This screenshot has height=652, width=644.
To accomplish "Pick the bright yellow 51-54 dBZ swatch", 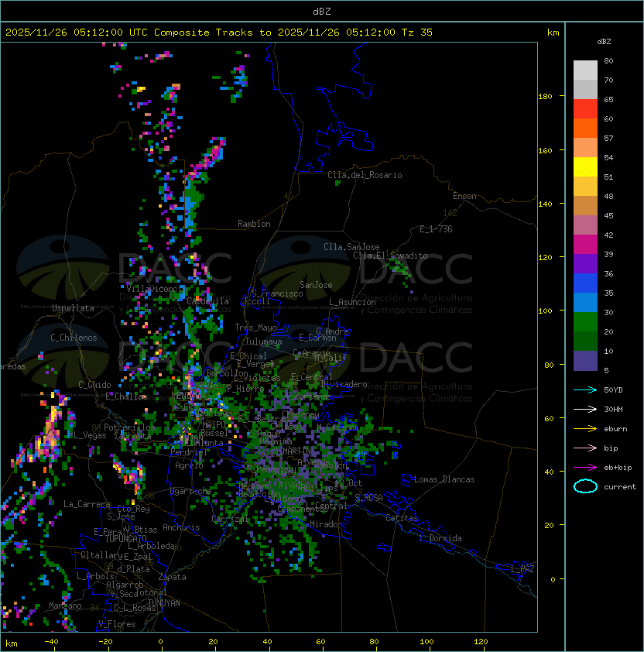I will [585, 166].
